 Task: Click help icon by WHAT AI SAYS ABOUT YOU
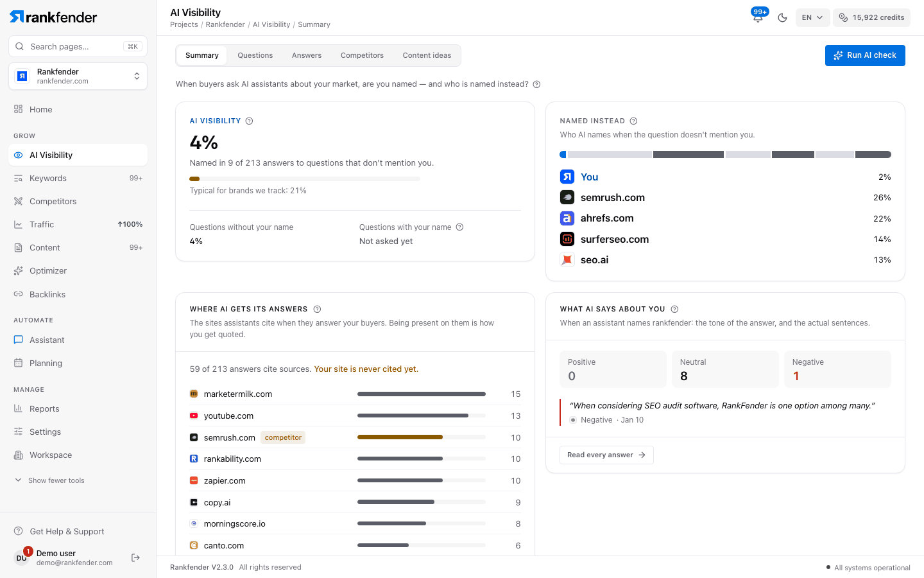click(x=674, y=309)
